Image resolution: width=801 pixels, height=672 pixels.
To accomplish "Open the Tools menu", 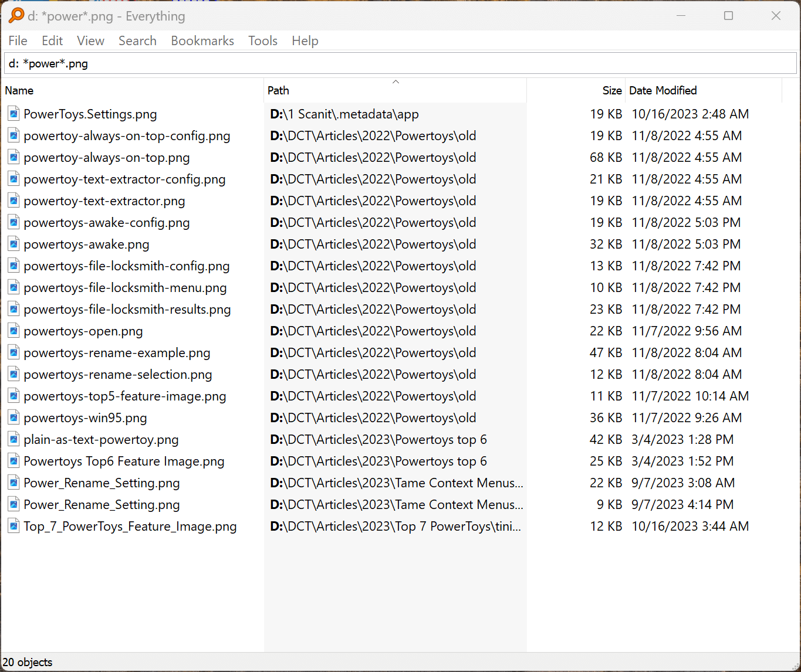I will [x=262, y=40].
